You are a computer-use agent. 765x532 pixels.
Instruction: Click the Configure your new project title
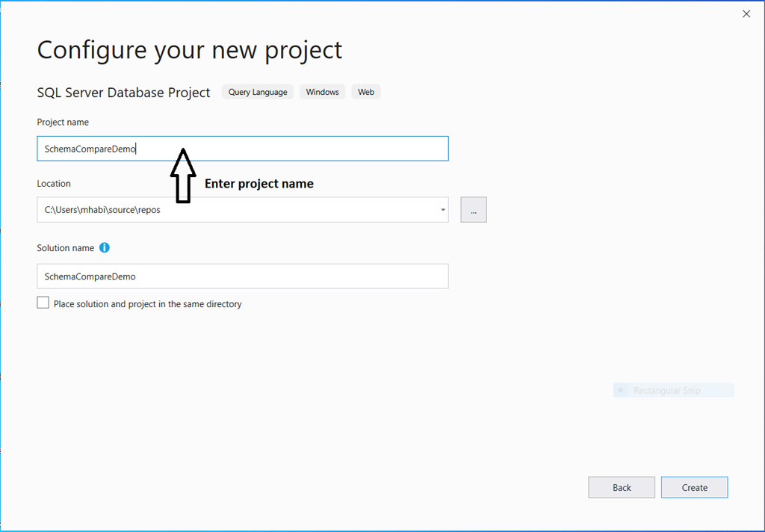pos(190,50)
